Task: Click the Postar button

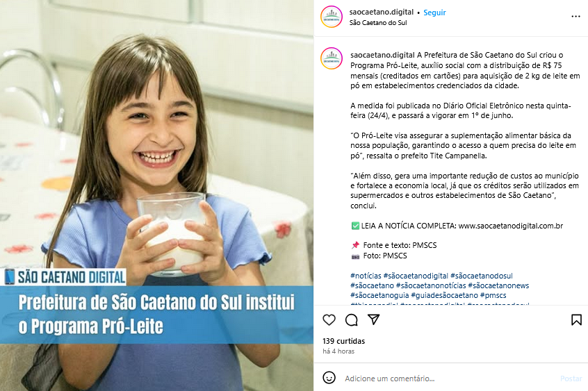Action: (x=571, y=378)
